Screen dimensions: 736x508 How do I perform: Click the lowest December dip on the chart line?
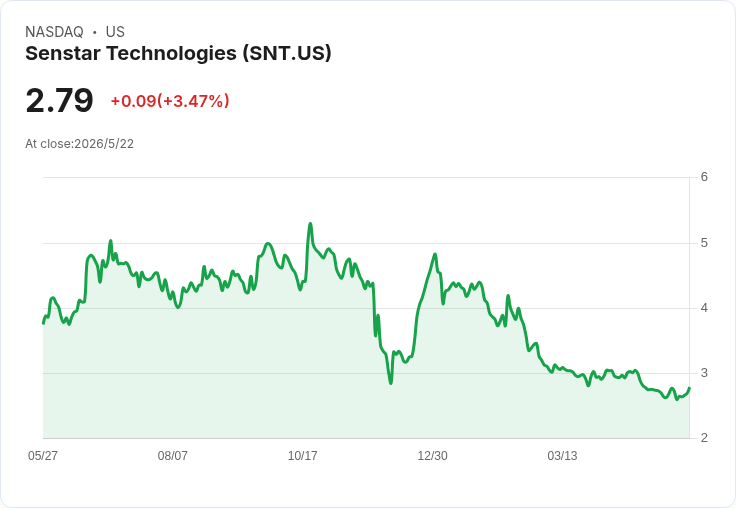[391, 383]
